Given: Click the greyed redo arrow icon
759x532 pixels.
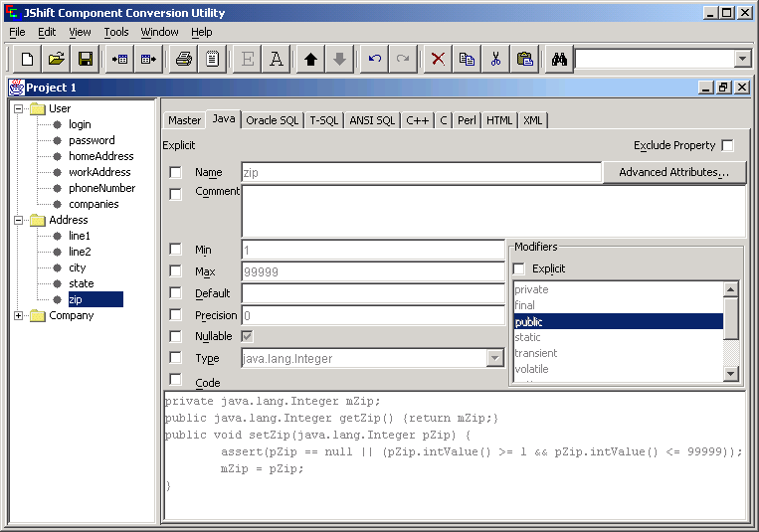Looking at the screenshot, I should (403, 59).
